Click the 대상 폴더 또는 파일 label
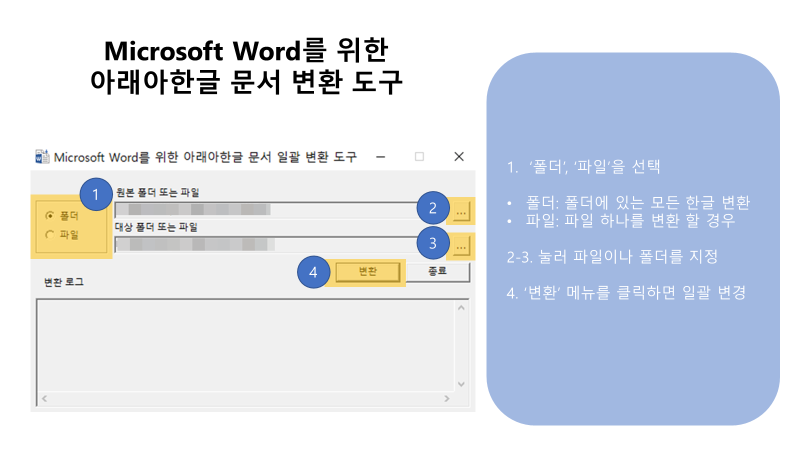800x450 pixels. [x=156, y=227]
